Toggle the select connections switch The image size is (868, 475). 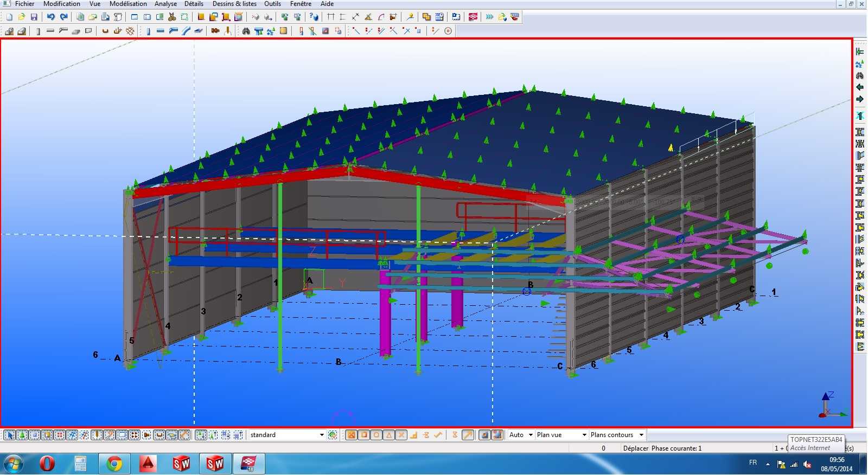point(22,435)
